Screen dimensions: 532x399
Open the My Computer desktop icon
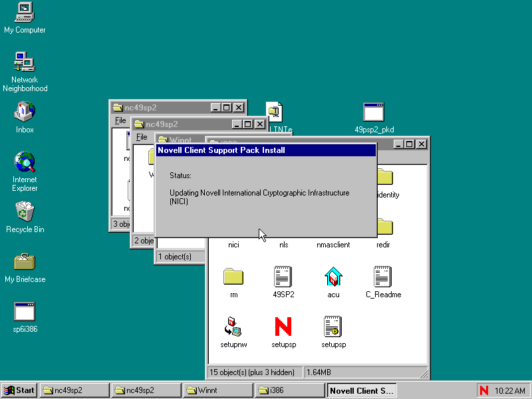pos(25,13)
